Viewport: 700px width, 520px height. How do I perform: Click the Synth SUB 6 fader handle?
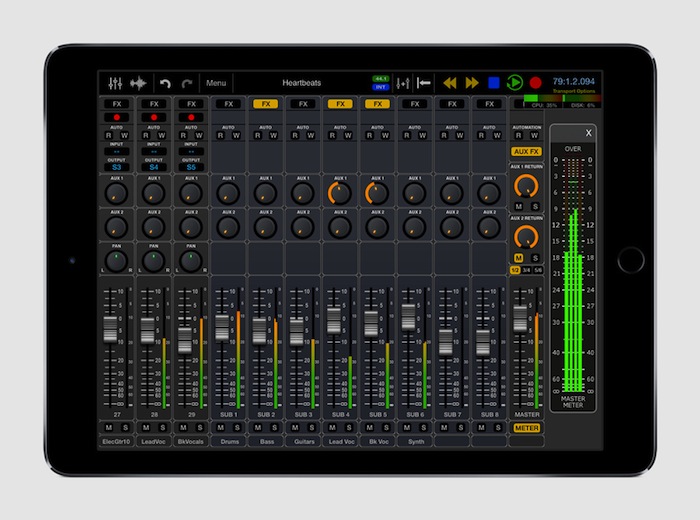pos(408,317)
